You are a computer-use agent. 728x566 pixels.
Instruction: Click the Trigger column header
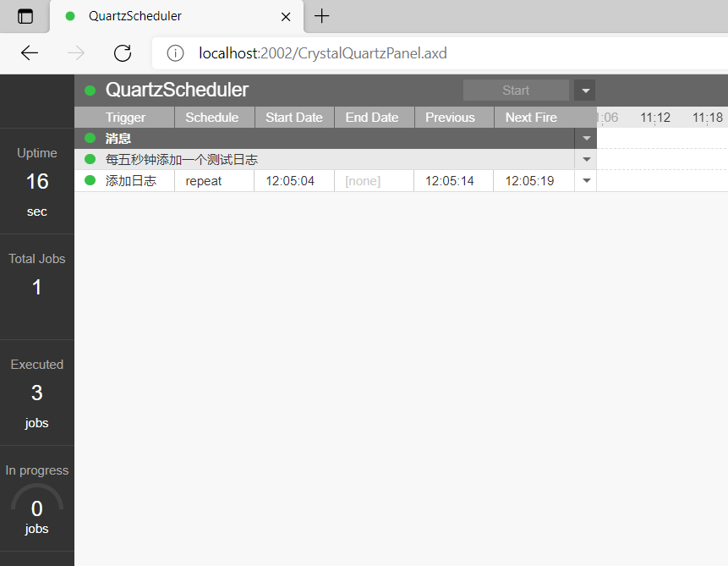pyautogui.click(x=125, y=117)
